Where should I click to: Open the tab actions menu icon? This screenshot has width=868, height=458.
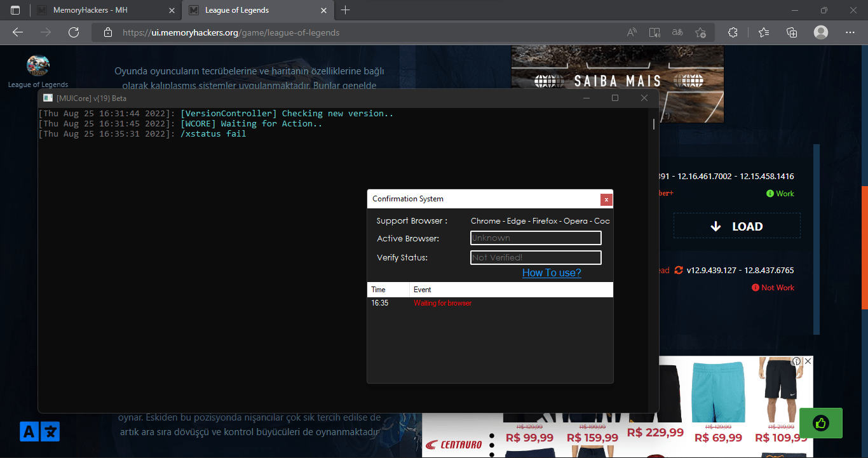pyautogui.click(x=15, y=10)
